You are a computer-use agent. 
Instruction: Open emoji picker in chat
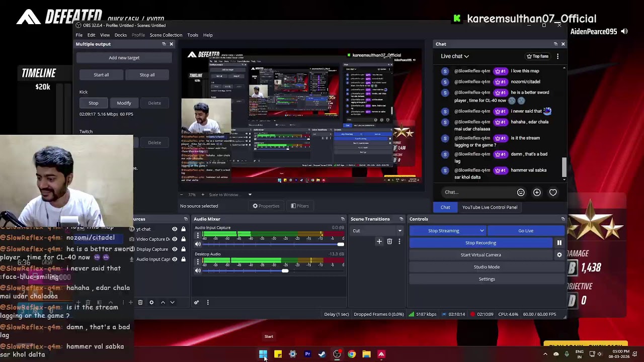click(x=521, y=192)
